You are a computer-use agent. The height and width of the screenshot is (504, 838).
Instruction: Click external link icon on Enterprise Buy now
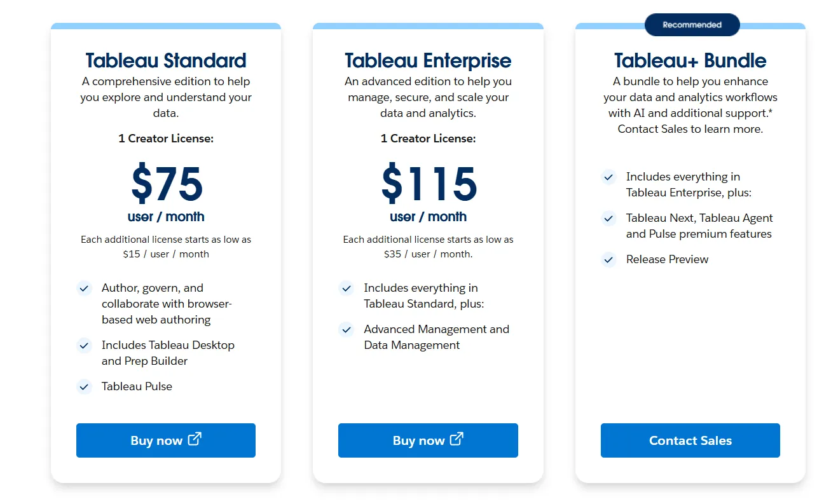pyautogui.click(x=457, y=439)
